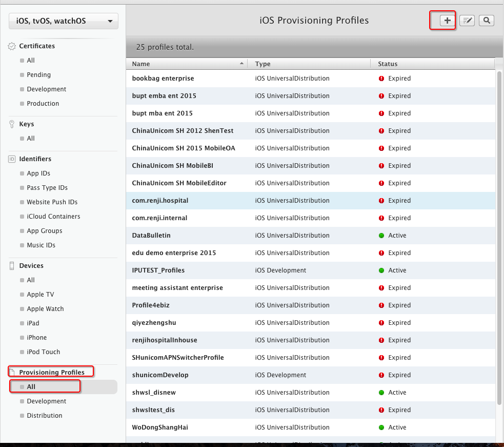Select the SHunicomAPNSwitcherProfile row
504x447 pixels.
pyautogui.click(x=311, y=358)
